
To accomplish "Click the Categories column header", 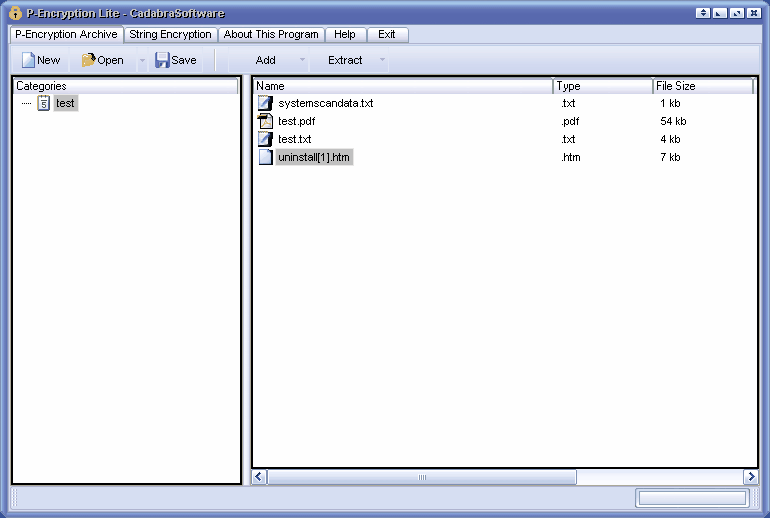I will coord(126,86).
